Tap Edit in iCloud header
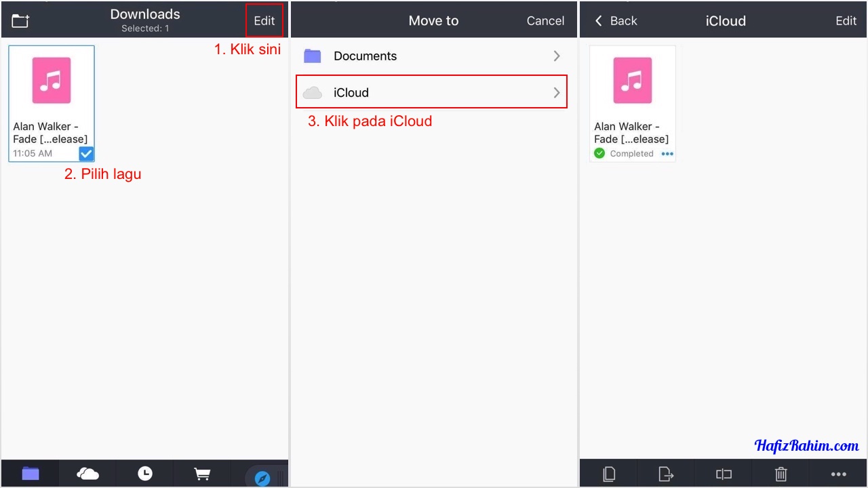This screenshot has height=488, width=868. (x=846, y=21)
